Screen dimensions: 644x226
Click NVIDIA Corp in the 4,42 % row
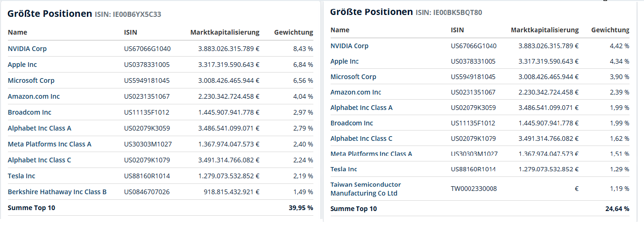(349, 46)
